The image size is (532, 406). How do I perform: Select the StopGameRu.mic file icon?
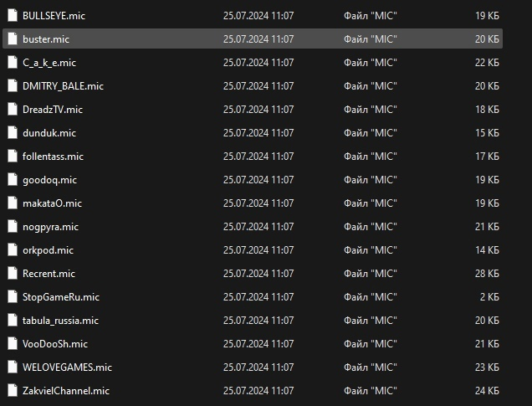tap(13, 296)
